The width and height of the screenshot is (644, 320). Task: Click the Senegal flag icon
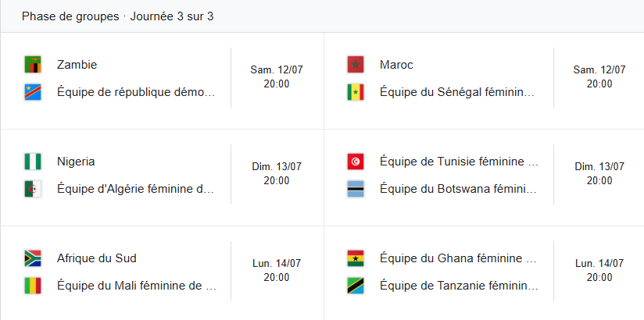click(x=356, y=92)
